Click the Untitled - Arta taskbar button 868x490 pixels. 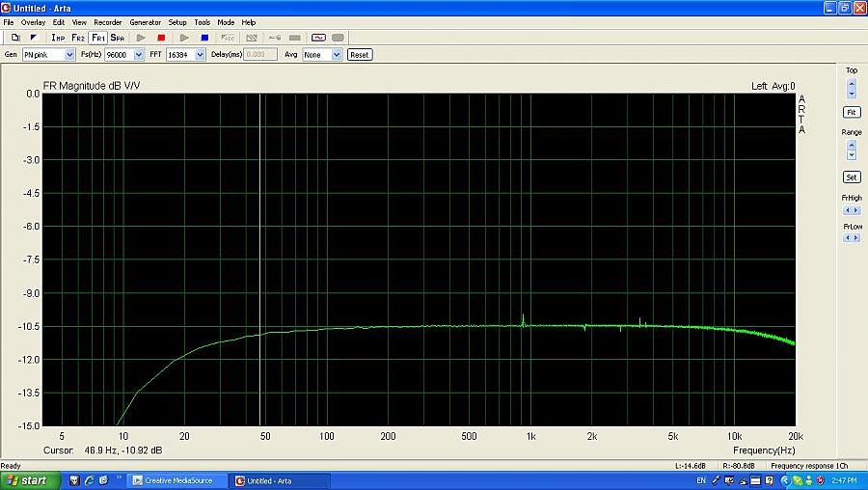[280, 480]
